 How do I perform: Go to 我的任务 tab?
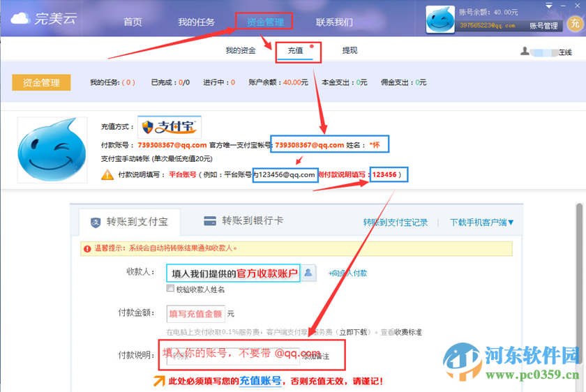point(196,22)
